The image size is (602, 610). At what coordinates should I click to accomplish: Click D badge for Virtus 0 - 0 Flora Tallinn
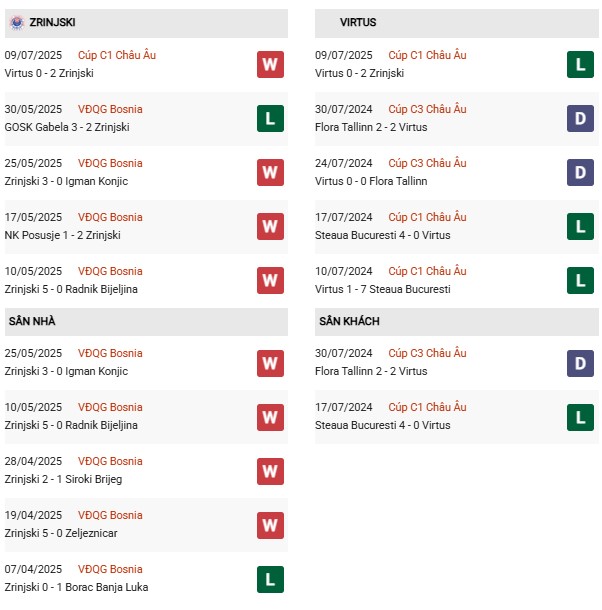pyautogui.click(x=580, y=173)
